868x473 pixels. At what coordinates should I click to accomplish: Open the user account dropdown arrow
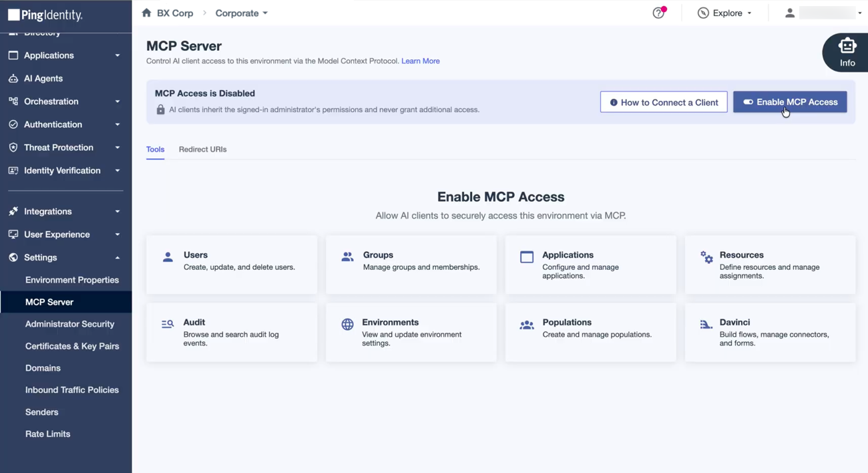tap(860, 13)
